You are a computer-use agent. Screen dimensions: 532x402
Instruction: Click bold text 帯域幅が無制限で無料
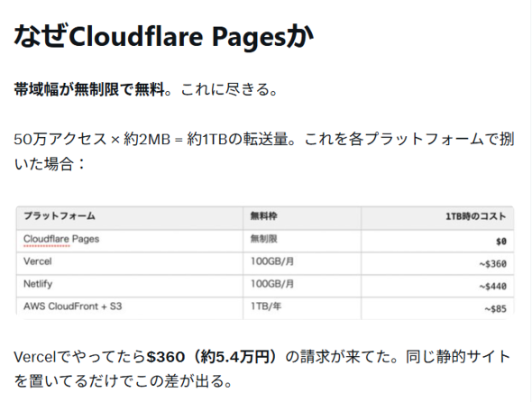pos(89,89)
